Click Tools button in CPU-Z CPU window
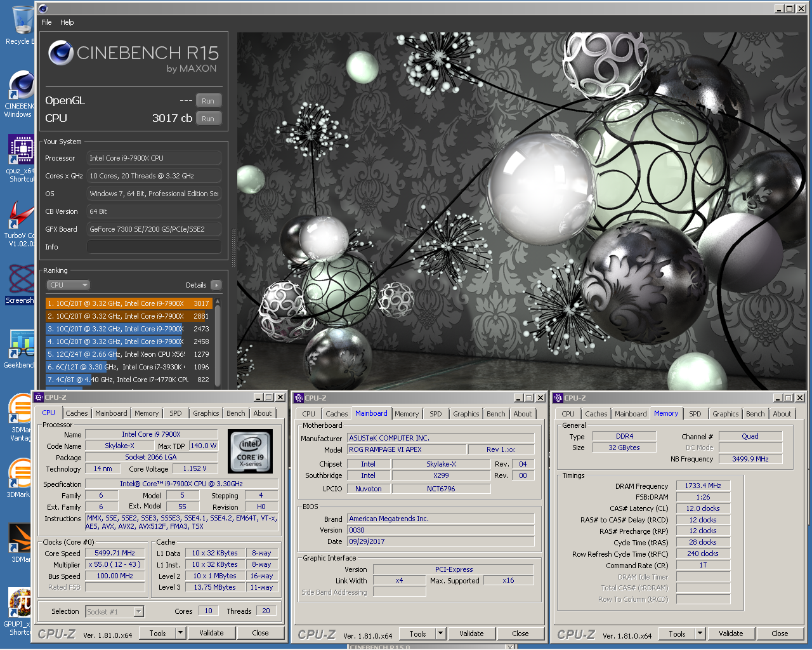 click(x=157, y=633)
